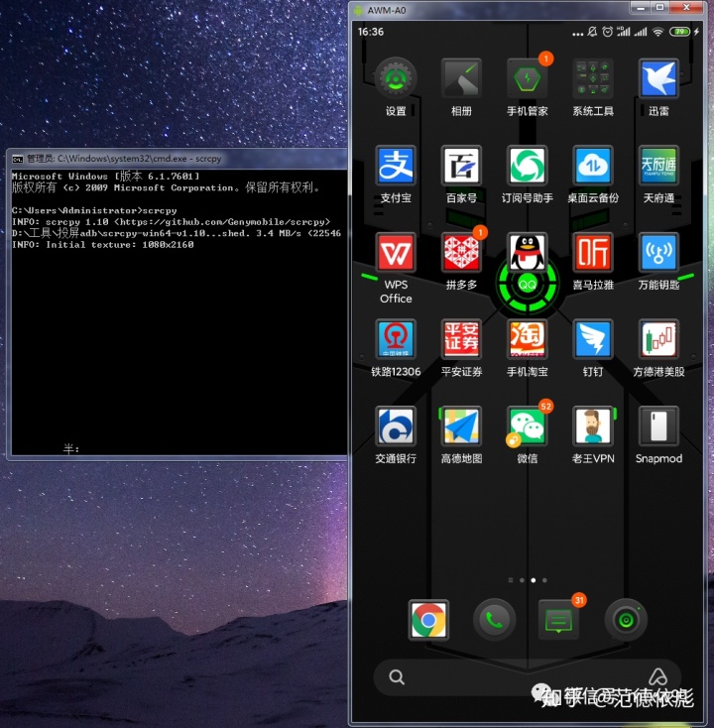The image size is (714, 728).
Task: Click the cmd.exe window title bar icon
Action: tap(18, 160)
